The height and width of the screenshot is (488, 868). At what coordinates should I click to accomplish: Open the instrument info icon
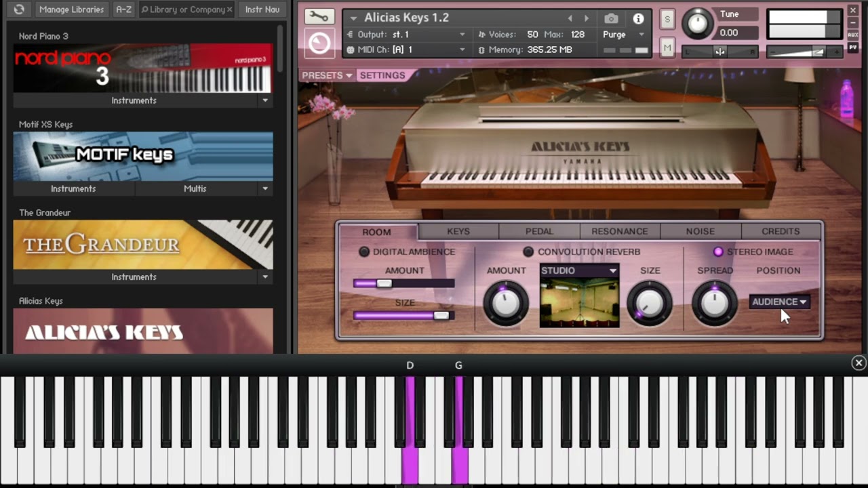pyautogui.click(x=638, y=18)
